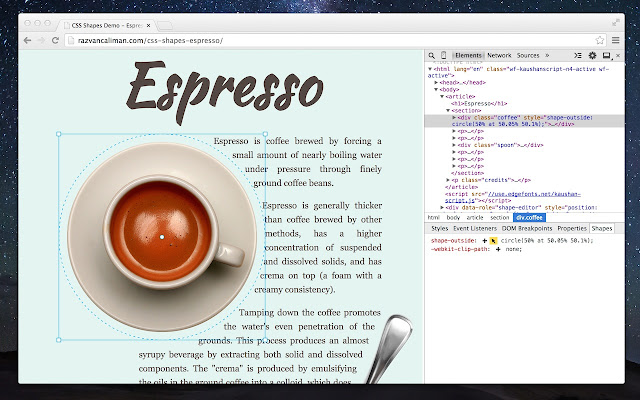This screenshot has width=640, height=400.
Task: Toggle the device mode phone icon
Action: (x=444, y=55)
